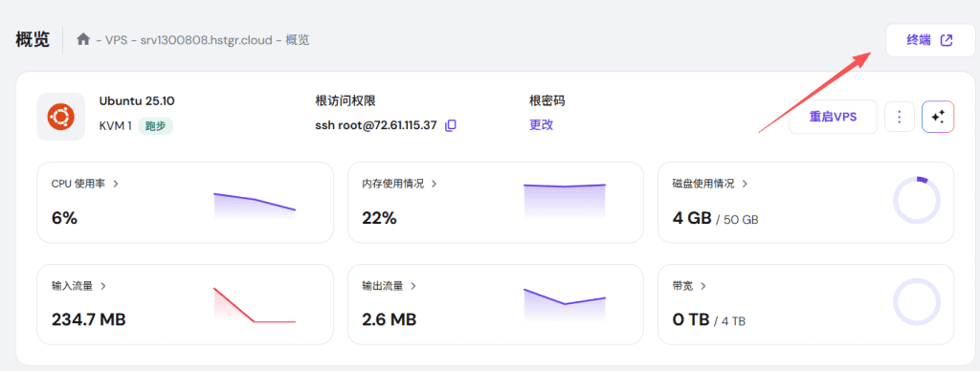The image size is (980, 371).
Task: Click the 根密码 heading
Action: (547, 101)
